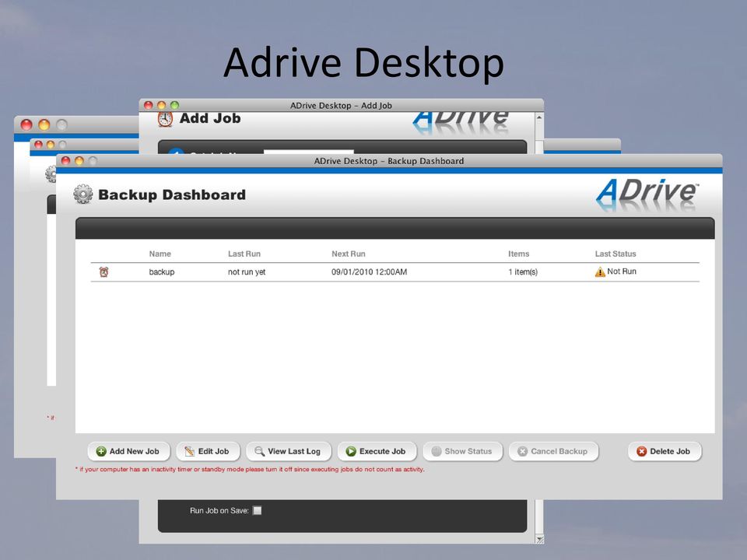Click the Name column header
Screen dimensions: 747x560
(x=160, y=254)
